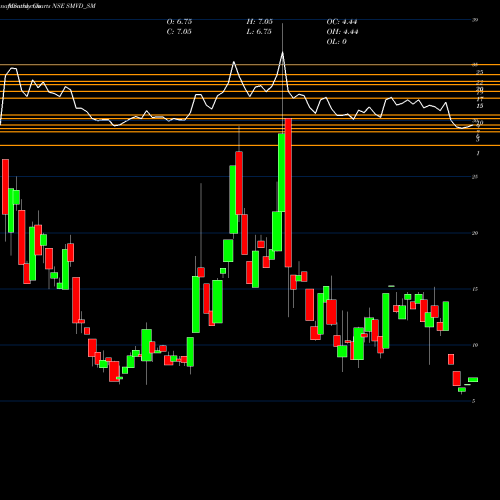
Task: Select the last green candlestick on the right
Action: coord(473,380)
